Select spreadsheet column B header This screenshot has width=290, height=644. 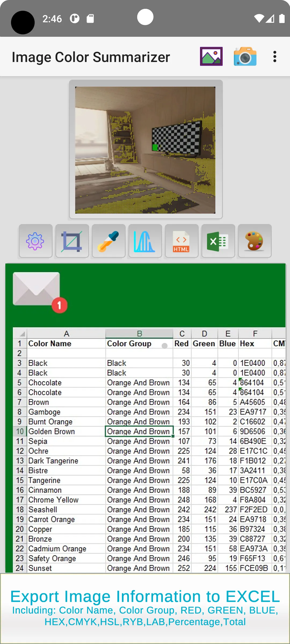[139, 334]
